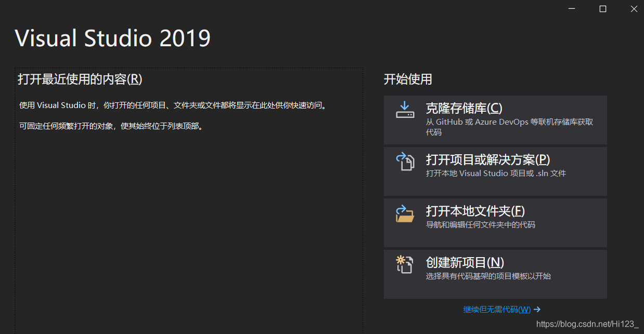The height and width of the screenshot is (334, 644).
Task: Maximize the Visual Studio window
Action: (603, 9)
